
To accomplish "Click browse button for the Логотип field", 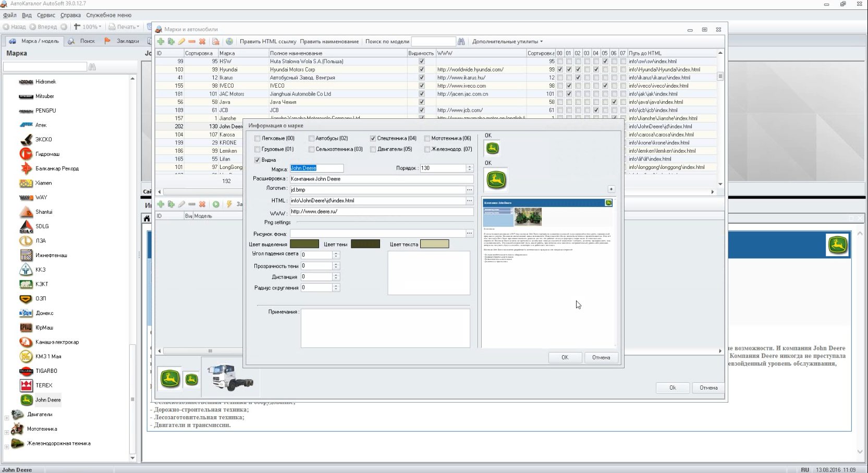I will tap(469, 190).
